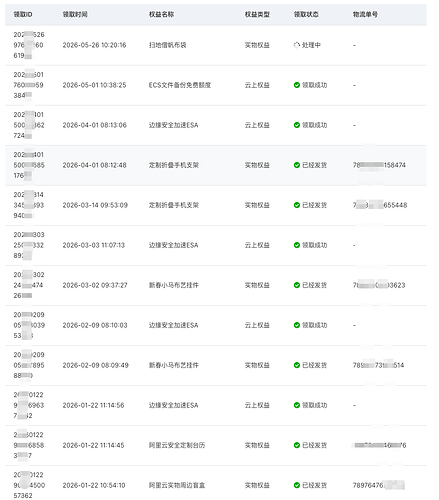
Task: Select the 权益名称 column header
Action: 161,14
